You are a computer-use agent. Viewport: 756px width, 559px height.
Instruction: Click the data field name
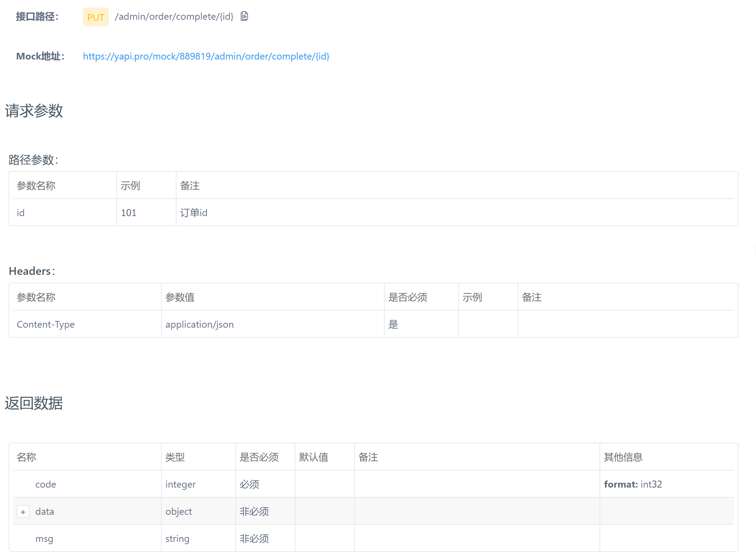(x=45, y=511)
